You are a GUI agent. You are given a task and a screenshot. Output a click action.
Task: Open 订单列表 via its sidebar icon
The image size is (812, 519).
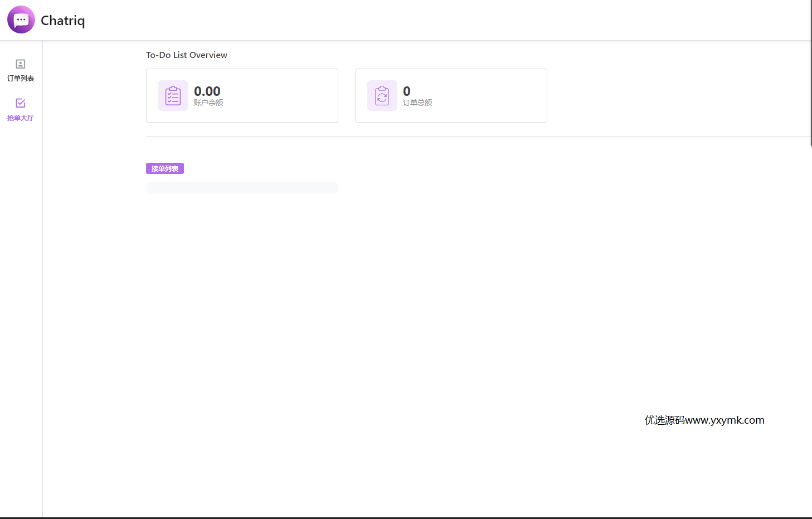point(21,64)
